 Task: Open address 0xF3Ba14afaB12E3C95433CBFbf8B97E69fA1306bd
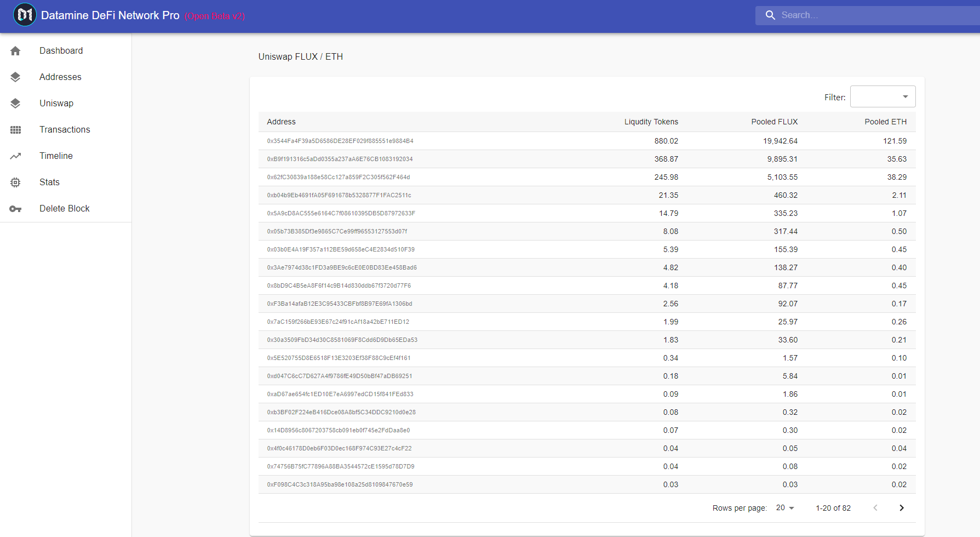[340, 304]
